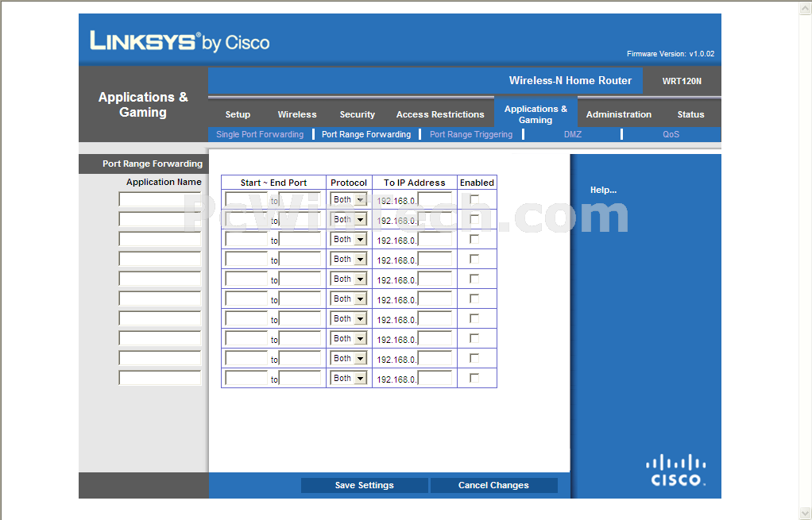Click the start port field in the third row
This screenshot has width=812, height=520.
(246, 239)
